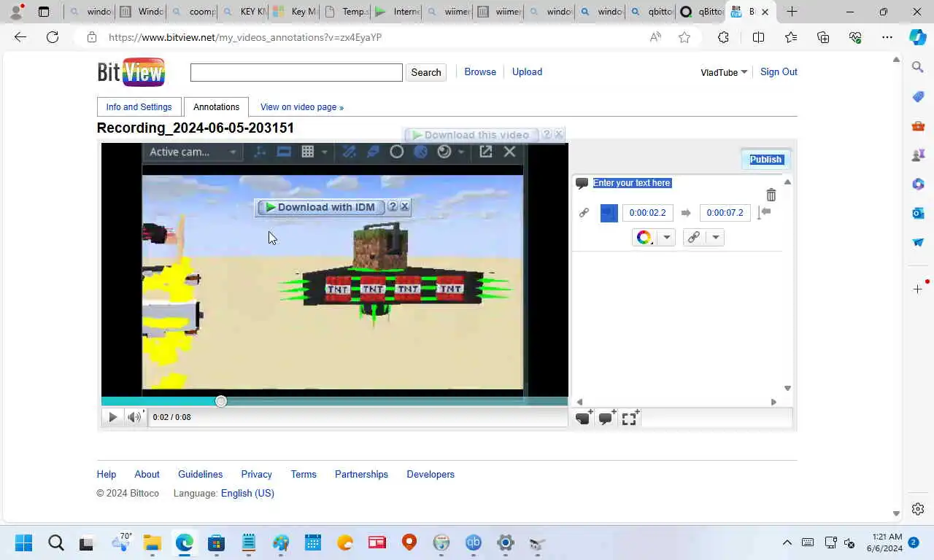
Task: Open the Windows Start menu
Action: (x=23, y=542)
